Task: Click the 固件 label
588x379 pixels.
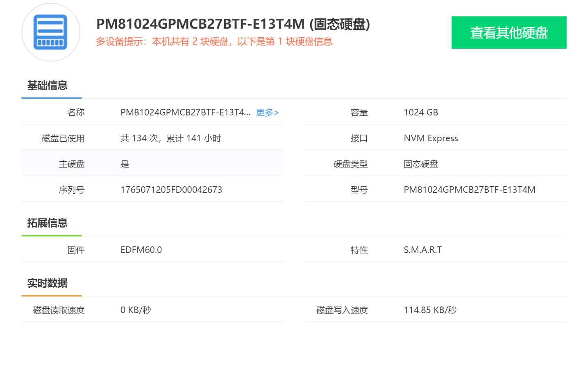Action: pos(76,250)
